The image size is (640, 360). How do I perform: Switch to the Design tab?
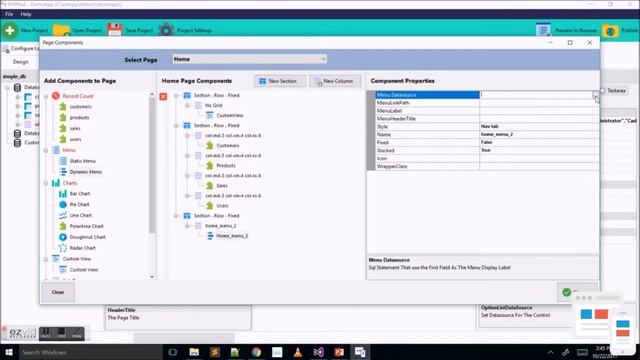[20, 62]
